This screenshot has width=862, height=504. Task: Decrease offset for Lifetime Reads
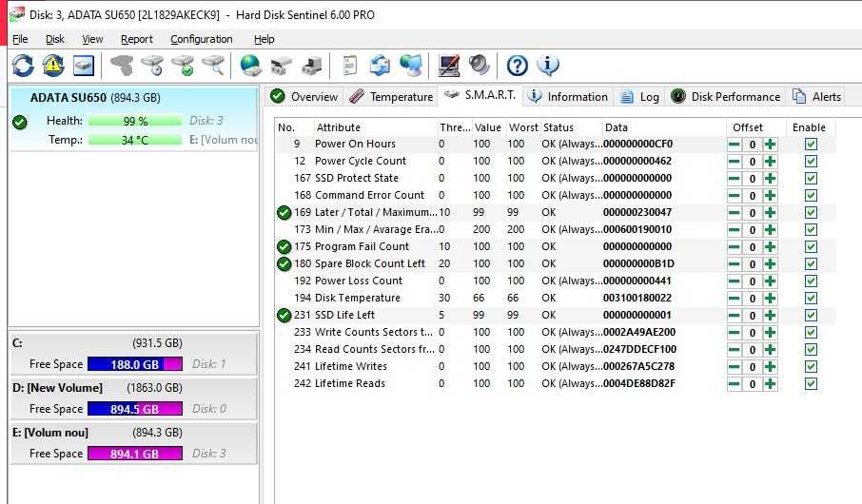734,383
